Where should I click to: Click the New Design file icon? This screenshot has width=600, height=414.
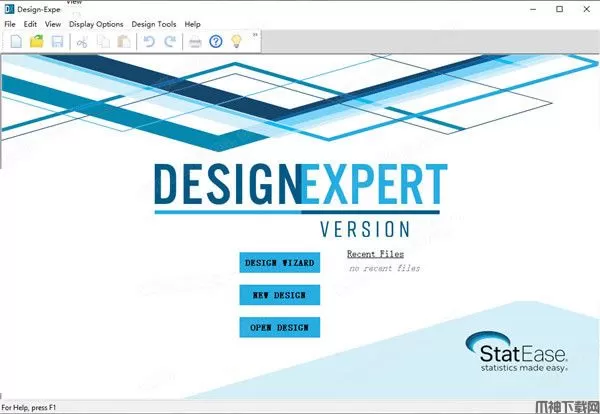(x=17, y=41)
